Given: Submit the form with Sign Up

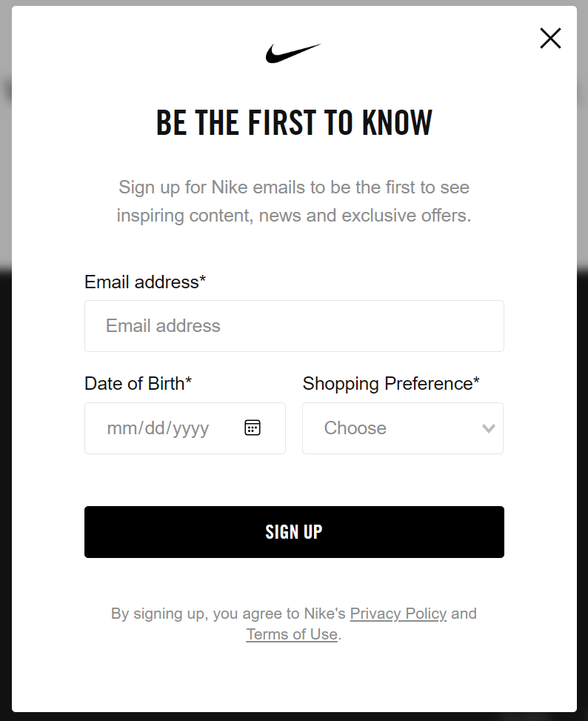Looking at the screenshot, I should [294, 531].
